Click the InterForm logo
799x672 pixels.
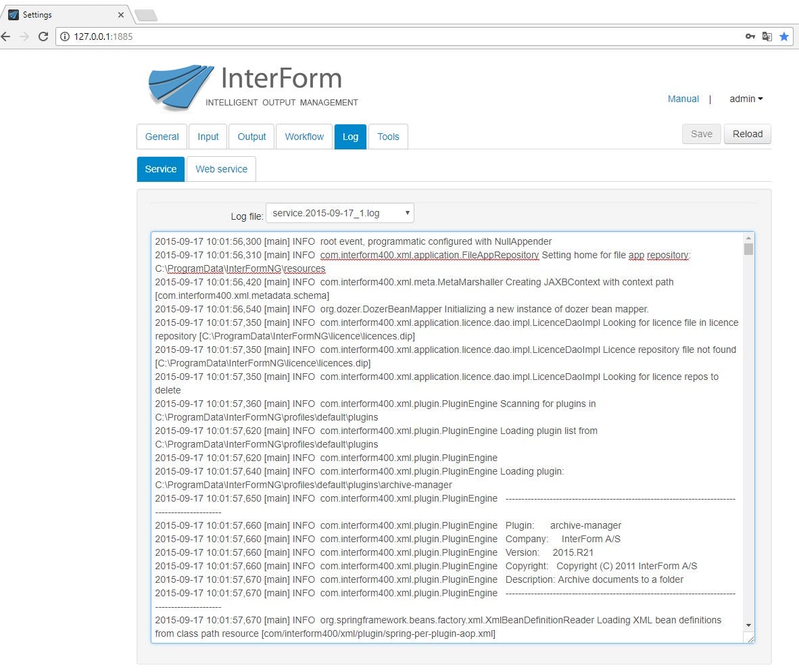pyautogui.click(x=179, y=87)
